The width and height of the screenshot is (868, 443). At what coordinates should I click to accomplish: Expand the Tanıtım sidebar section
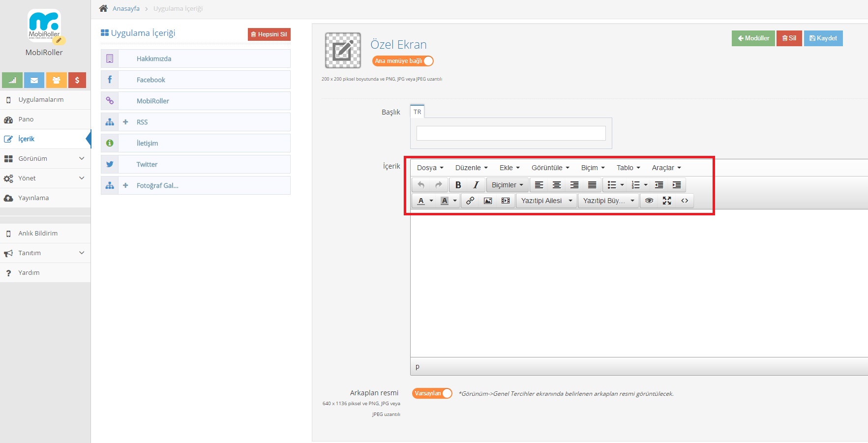[45, 253]
